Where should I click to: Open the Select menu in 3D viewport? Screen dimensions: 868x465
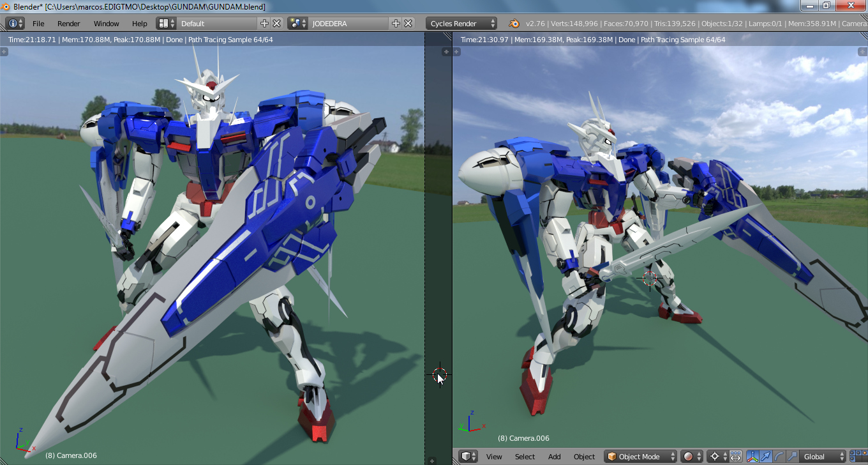pyautogui.click(x=525, y=457)
